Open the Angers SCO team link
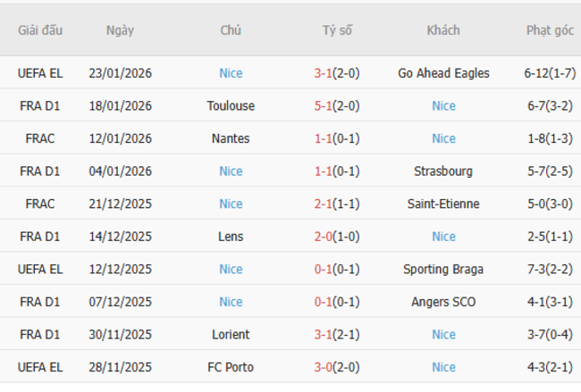 [x=443, y=302]
